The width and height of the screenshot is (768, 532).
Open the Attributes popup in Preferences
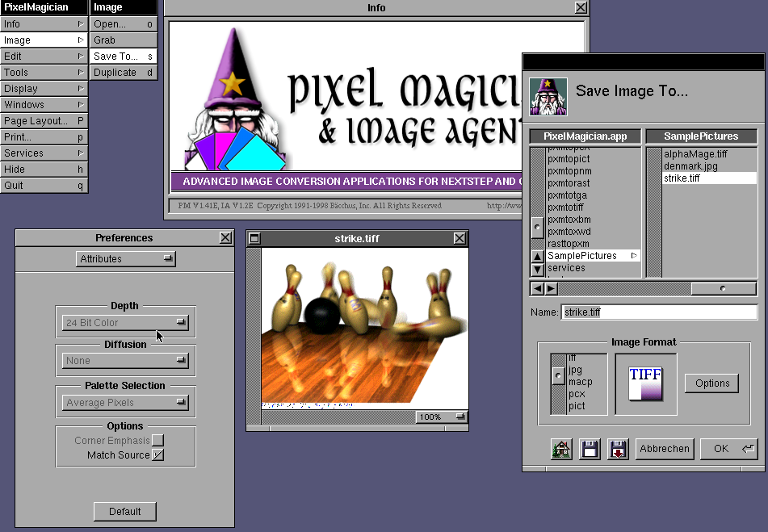point(126,259)
